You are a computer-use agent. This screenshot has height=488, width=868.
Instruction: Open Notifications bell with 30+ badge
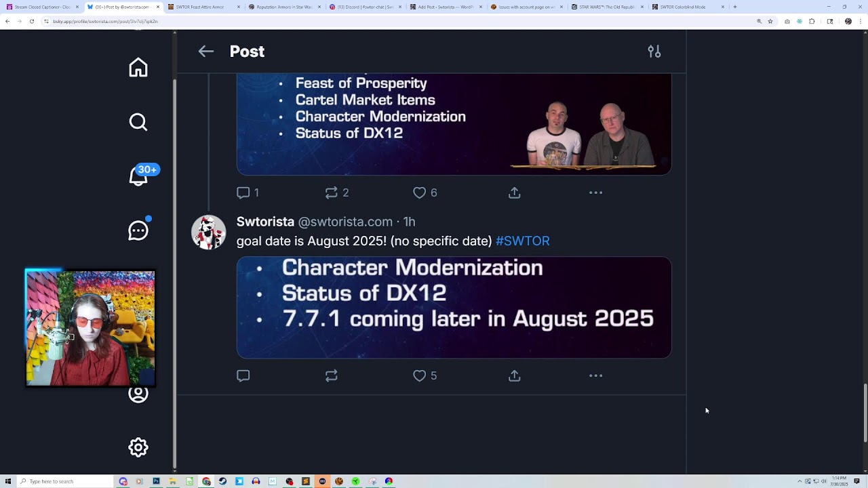click(138, 176)
